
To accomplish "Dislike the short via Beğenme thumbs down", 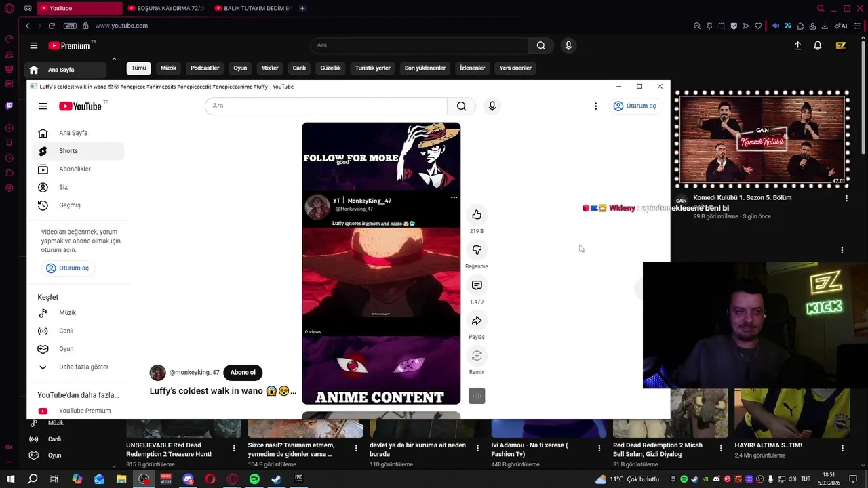I will pos(477,250).
